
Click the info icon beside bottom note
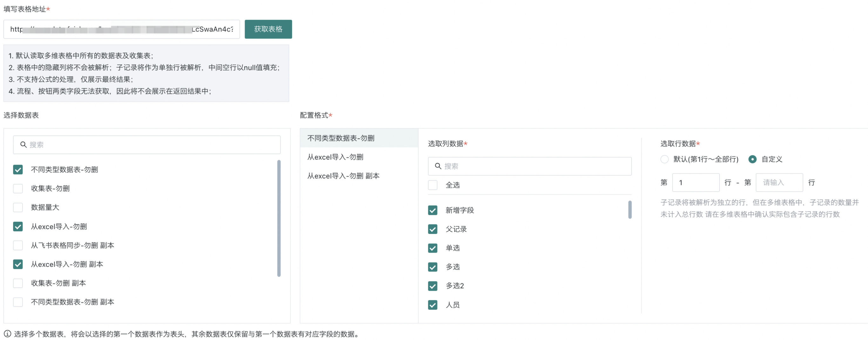pyautogui.click(x=7, y=334)
